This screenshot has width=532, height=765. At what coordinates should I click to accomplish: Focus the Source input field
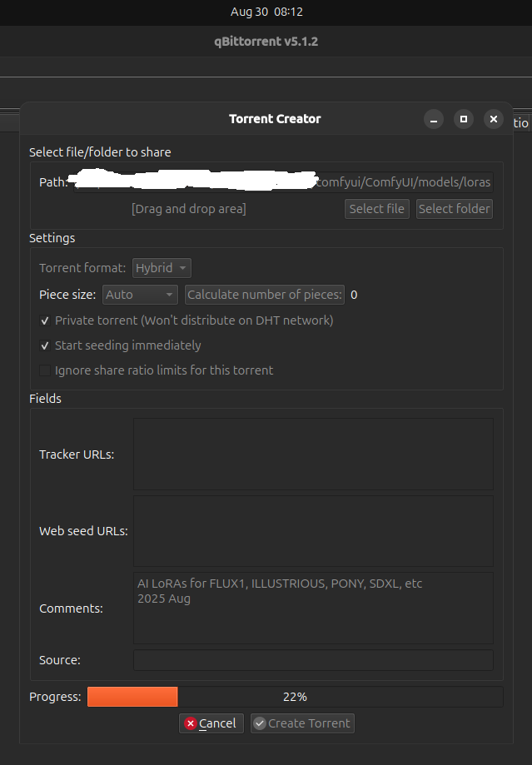pos(313,660)
